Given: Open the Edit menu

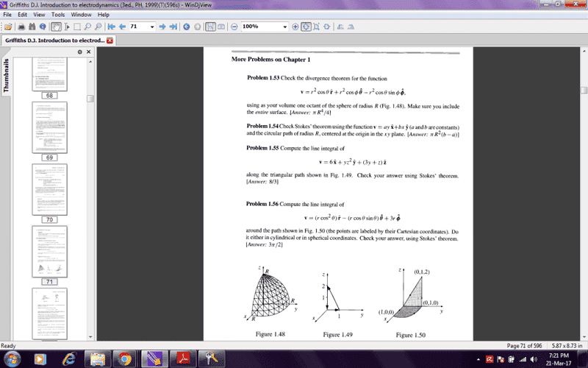Looking at the screenshot, I should click(23, 15).
